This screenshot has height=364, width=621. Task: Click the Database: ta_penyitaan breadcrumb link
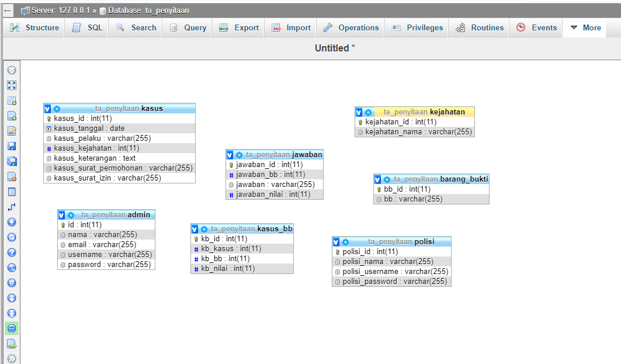pyautogui.click(x=148, y=11)
